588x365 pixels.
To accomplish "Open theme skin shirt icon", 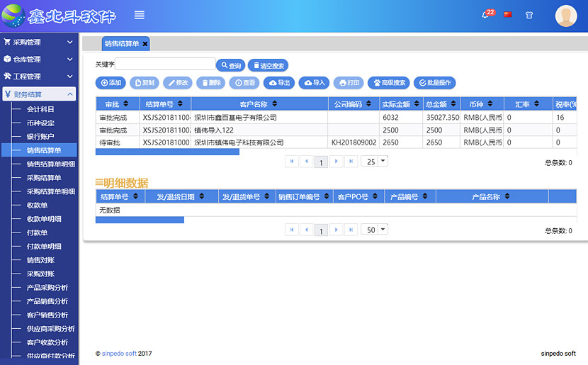I will [x=529, y=15].
